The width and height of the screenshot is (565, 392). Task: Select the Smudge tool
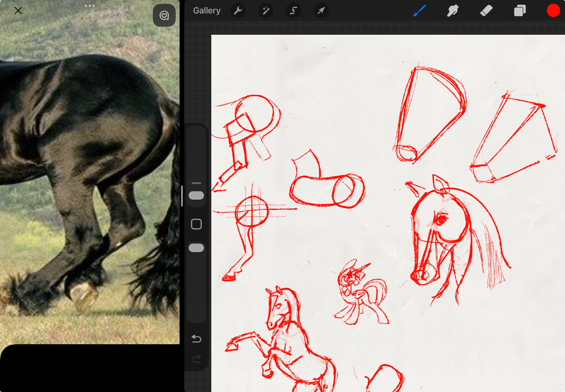(453, 11)
